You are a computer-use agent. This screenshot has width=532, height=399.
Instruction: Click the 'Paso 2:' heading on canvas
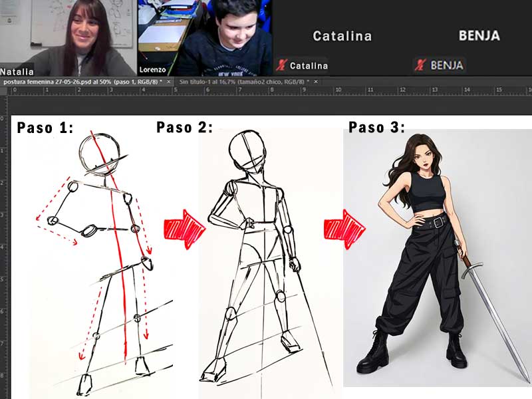185,128
